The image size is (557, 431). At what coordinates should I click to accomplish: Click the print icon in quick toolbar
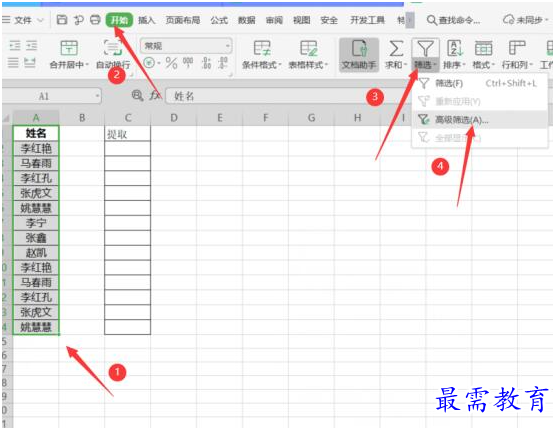click(95, 20)
